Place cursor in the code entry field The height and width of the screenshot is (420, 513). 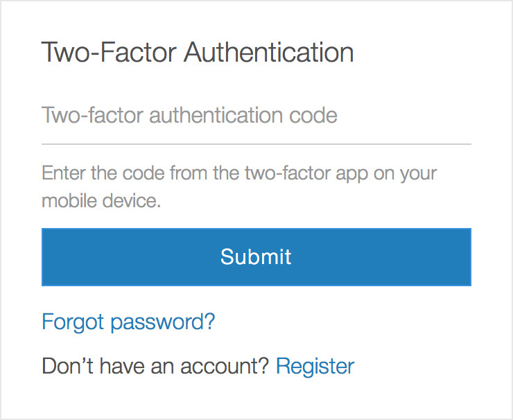[x=256, y=115]
